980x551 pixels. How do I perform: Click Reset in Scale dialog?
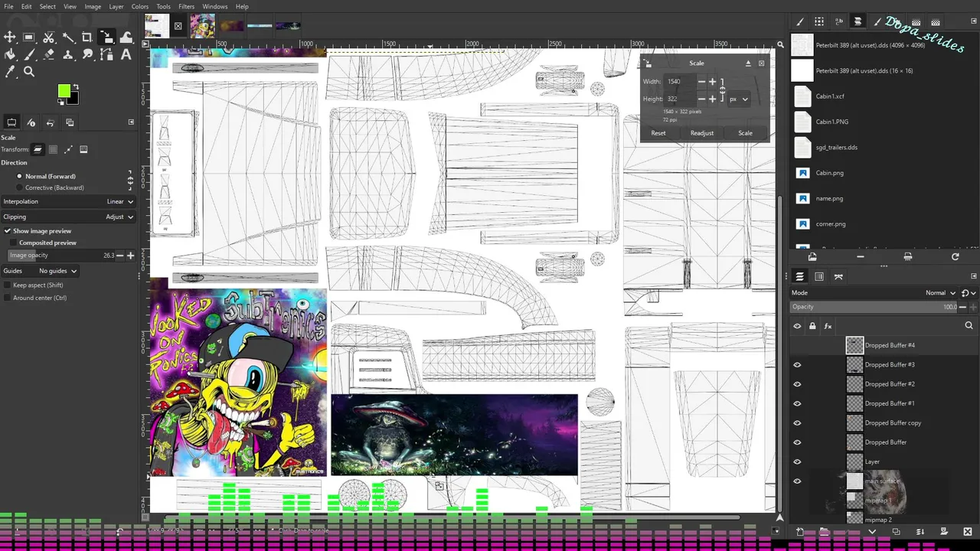click(658, 133)
